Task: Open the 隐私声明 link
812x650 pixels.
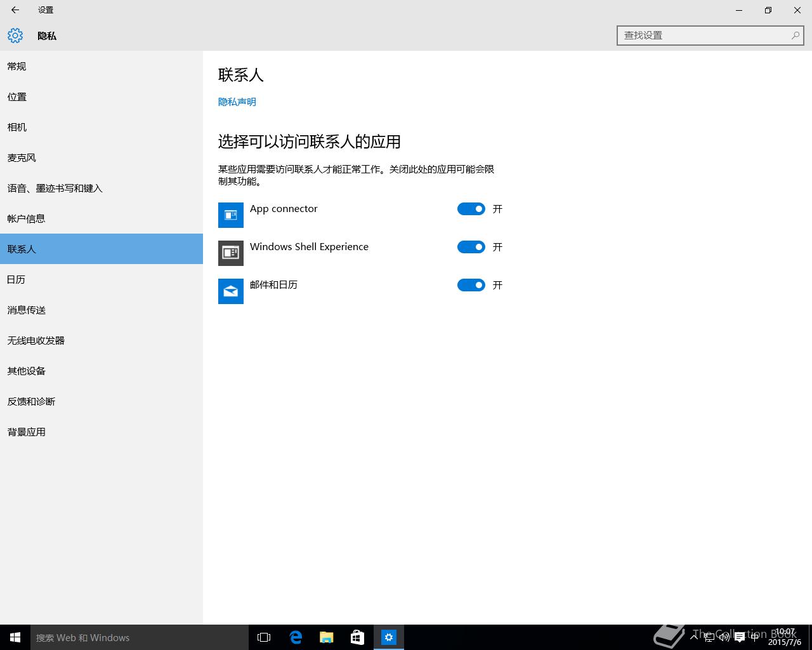Action: click(237, 102)
